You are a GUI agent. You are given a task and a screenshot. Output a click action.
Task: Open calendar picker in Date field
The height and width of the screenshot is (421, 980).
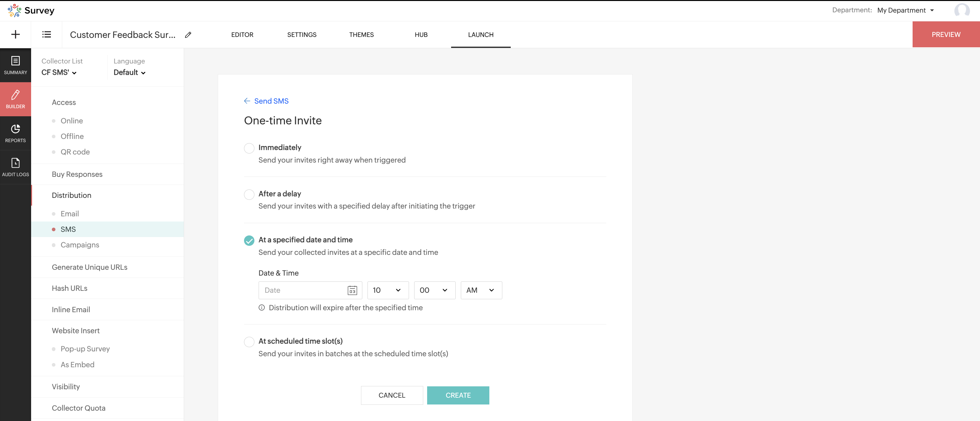click(352, 290)
